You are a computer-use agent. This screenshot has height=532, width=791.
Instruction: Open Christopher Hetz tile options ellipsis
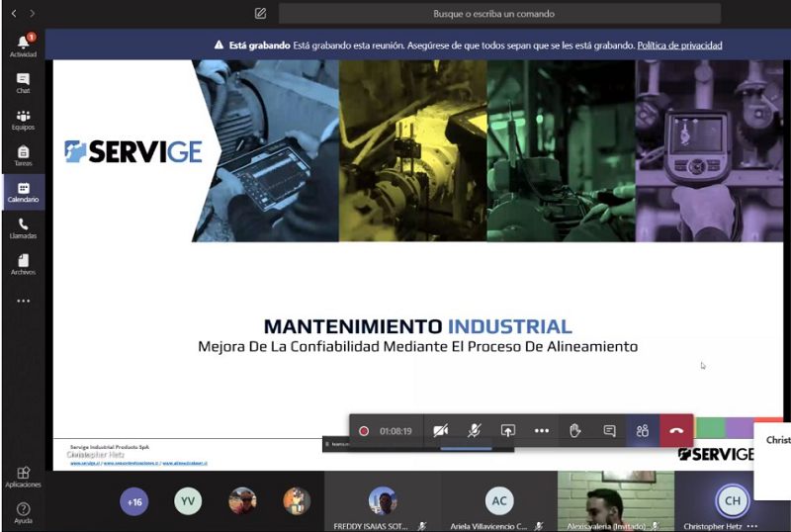click(752, 526)
